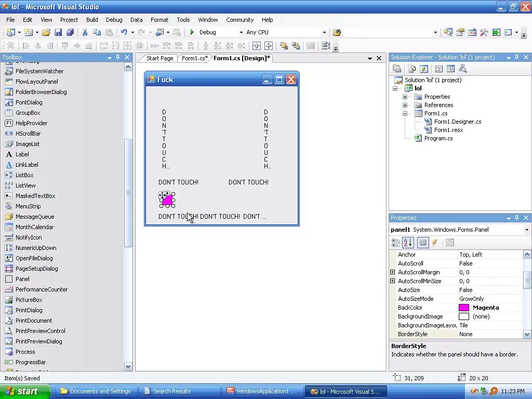The height and width of the screenshot is (399, 532).
Task: Click View Code icon in Solution Explorer
Action: tap(438, 69)
